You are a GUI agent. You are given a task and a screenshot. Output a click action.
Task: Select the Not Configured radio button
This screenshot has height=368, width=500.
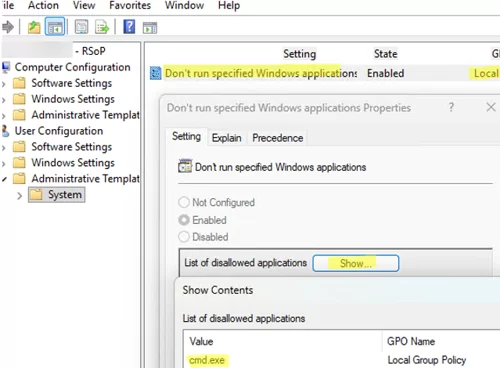pyautogui.click(x=184, y=202)
